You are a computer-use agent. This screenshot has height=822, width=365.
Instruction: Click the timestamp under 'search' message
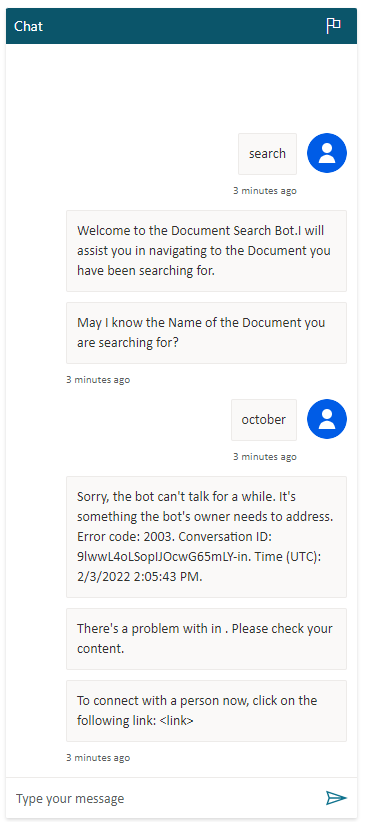(x=265, y=191)
